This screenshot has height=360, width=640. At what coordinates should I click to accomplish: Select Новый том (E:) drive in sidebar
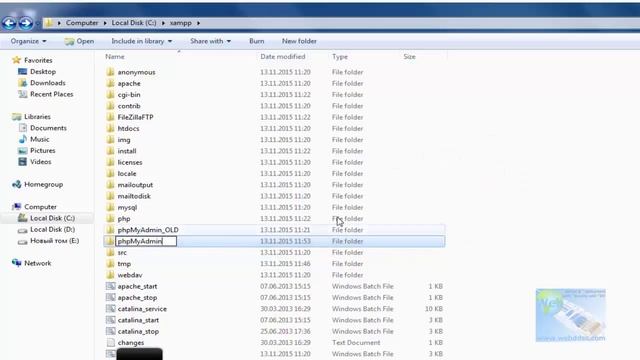point(54,241)
